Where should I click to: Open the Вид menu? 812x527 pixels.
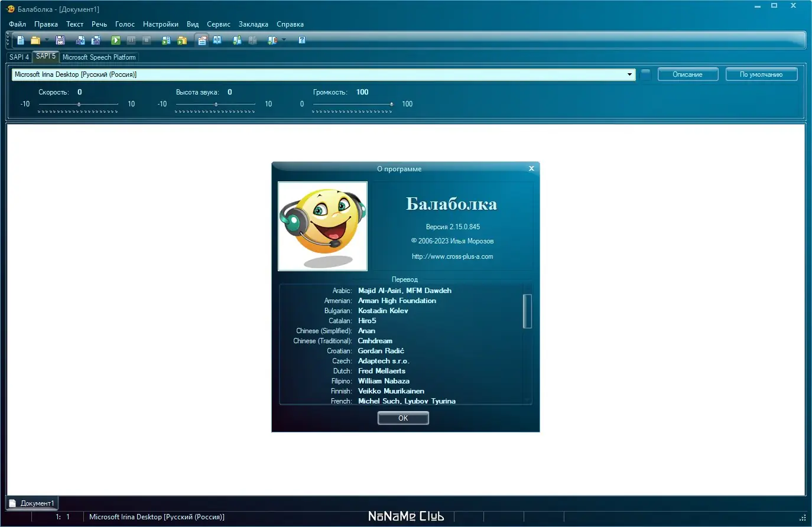pos(193,24)
